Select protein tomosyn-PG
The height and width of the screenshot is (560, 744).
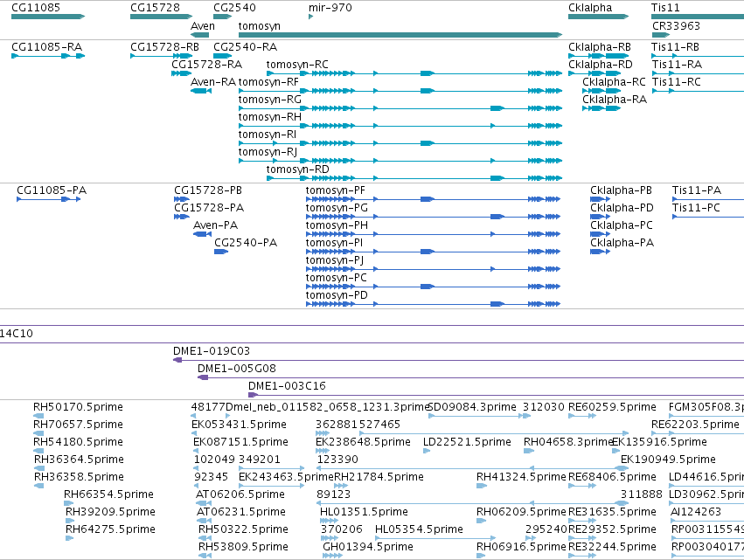pos(337,208)
